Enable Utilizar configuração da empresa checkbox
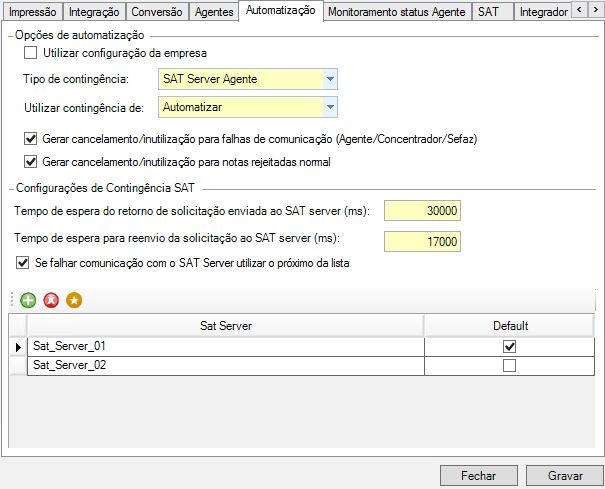The height and width of the screenshot is (489, 605). (30, 52)
